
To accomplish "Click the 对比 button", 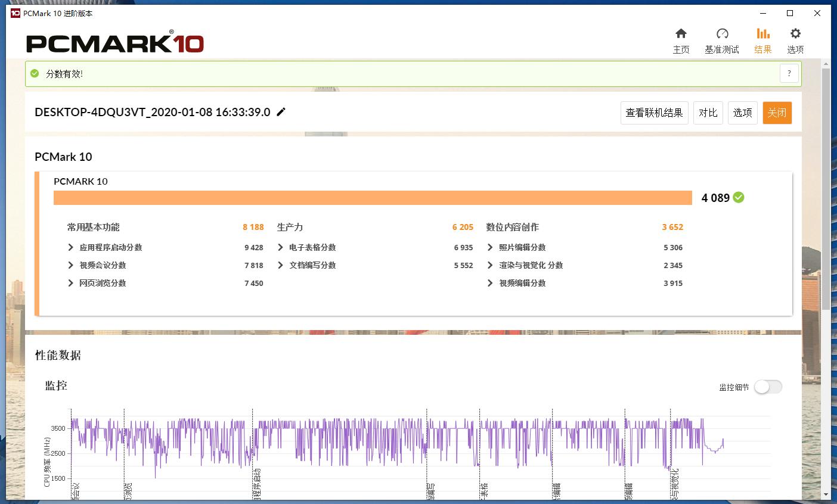I will pos(708,113).
